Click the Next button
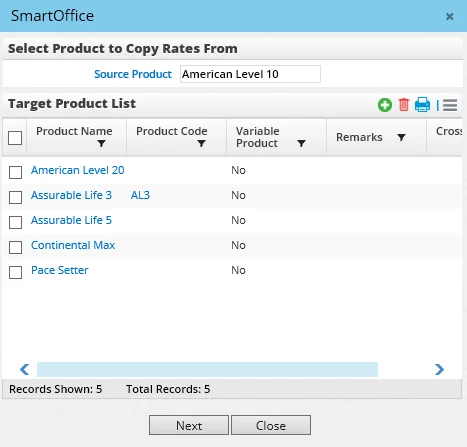The width and height of the screenshot is (467, 447). coord(189,425)
